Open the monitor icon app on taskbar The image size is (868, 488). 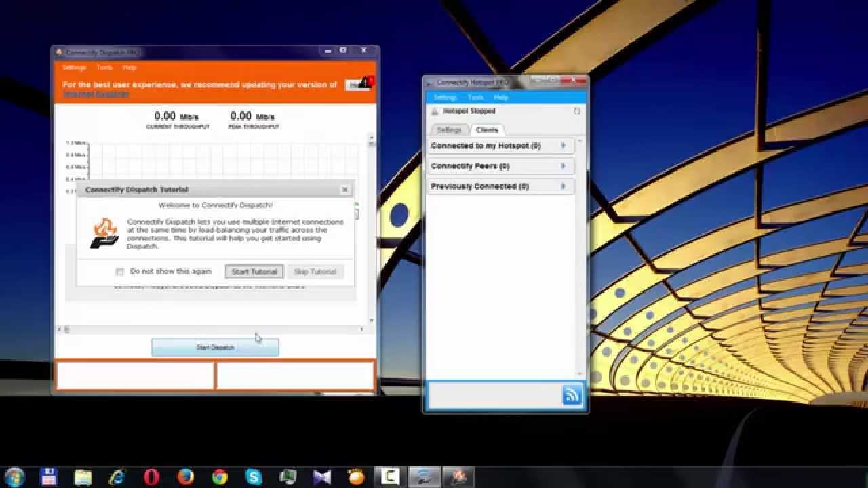(288, 477)
